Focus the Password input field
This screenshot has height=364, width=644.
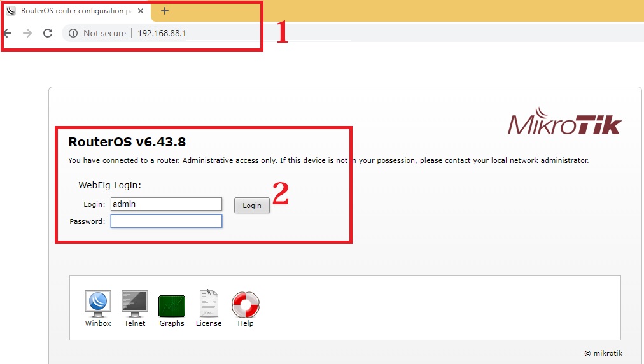click(x=166, y=221)
